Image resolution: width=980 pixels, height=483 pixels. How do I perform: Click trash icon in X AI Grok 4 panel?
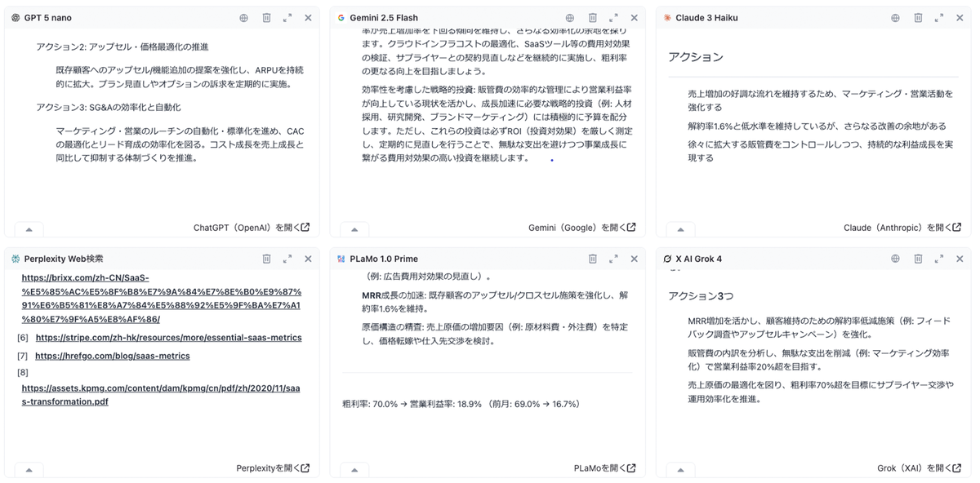click(x=918, y=259)
